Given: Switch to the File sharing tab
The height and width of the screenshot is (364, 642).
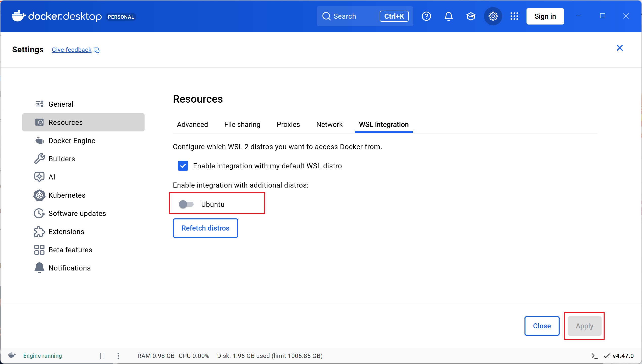Looking at the screenshot, I should [242, 124].
